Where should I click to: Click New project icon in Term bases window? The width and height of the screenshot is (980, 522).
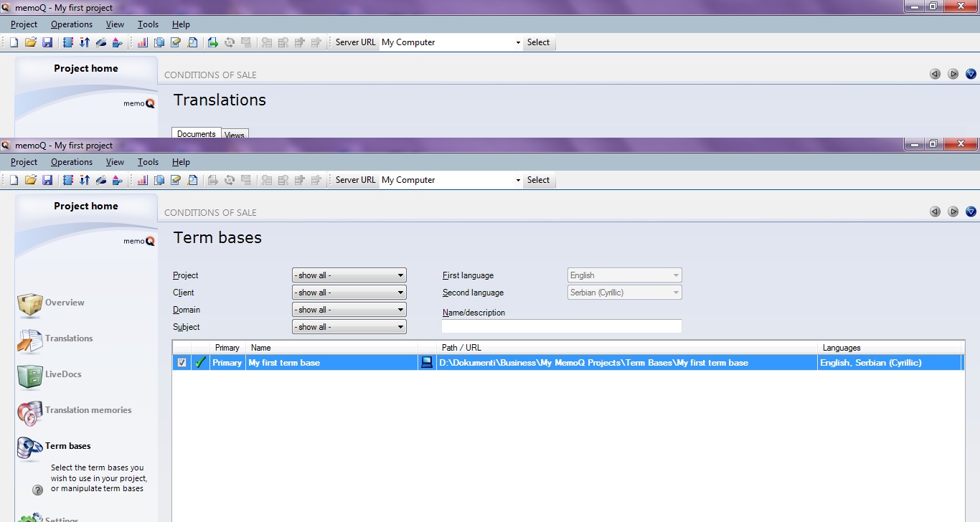[14, 180]
